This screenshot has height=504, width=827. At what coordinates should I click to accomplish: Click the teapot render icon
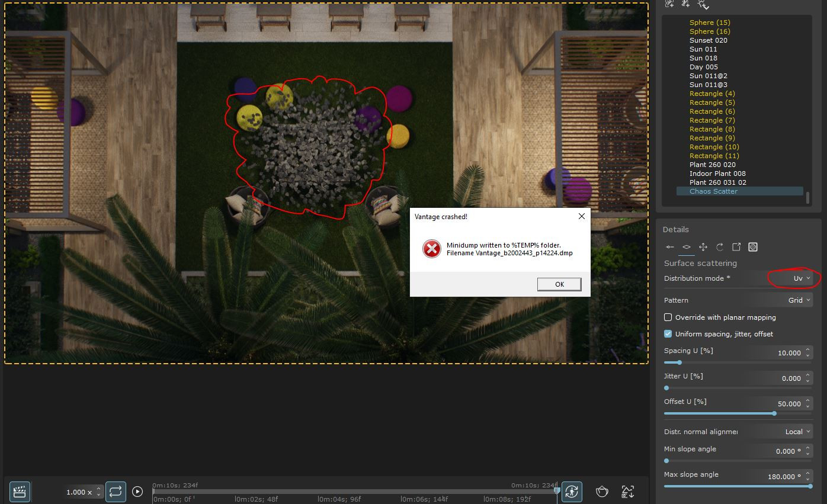click(x=602, y=492)
